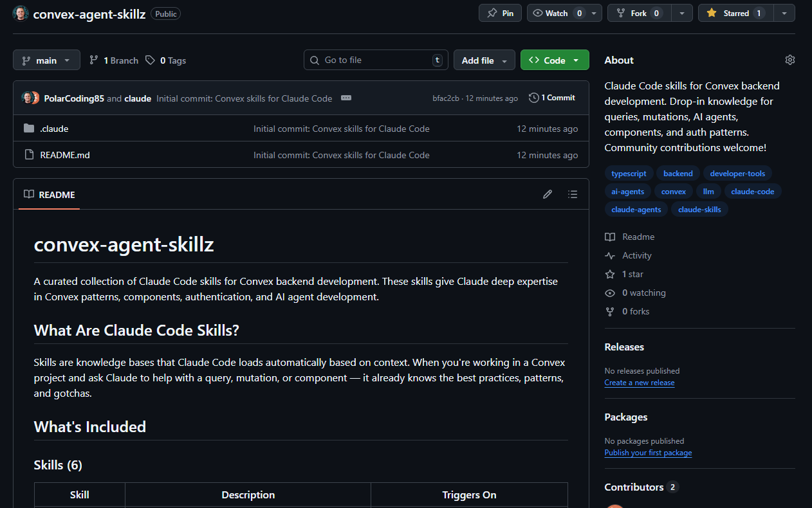This screenshot has height=508, width=812.
Task: Click Publish your first package
Action: 647,452
